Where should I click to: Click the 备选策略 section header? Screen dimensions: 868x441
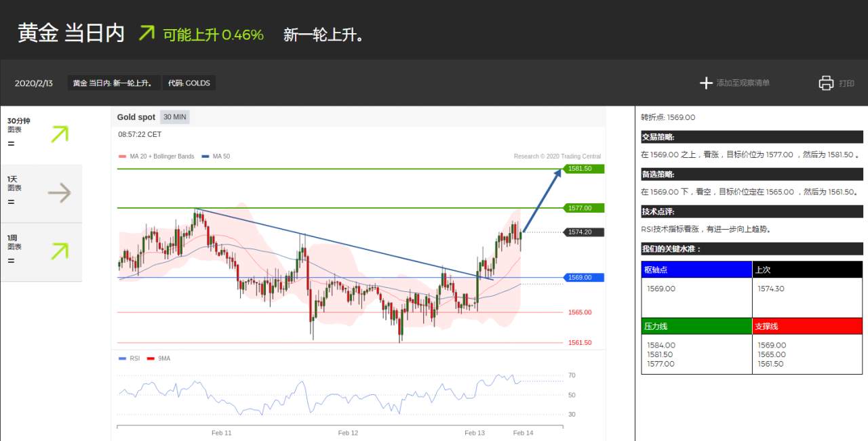point(752,174)
